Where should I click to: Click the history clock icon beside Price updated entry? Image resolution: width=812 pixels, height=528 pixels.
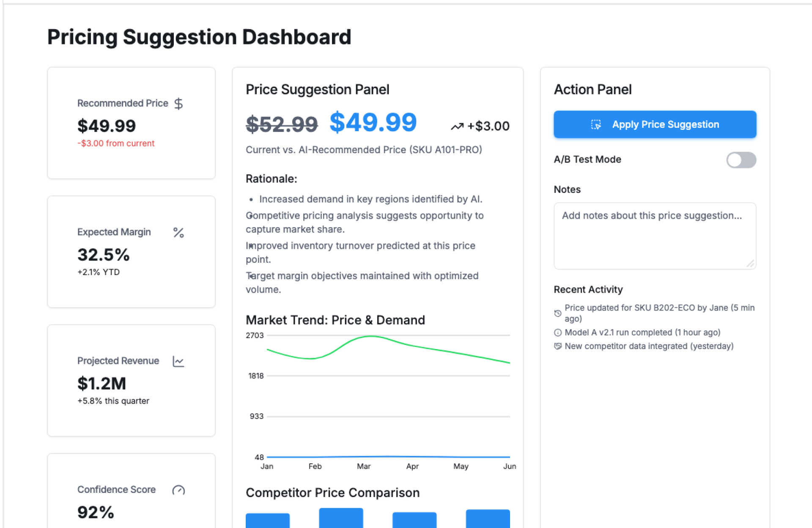tap(558, 313)
